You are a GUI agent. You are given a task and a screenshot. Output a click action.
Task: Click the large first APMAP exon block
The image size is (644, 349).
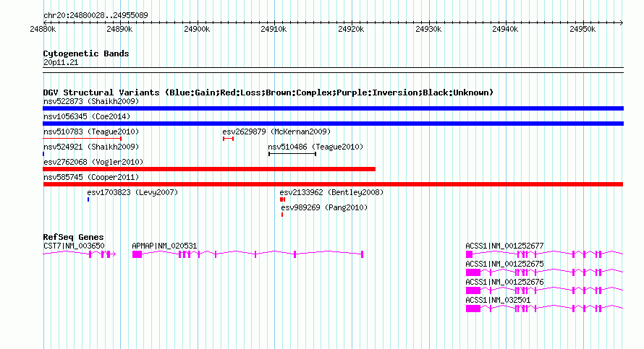coord(137,254)
